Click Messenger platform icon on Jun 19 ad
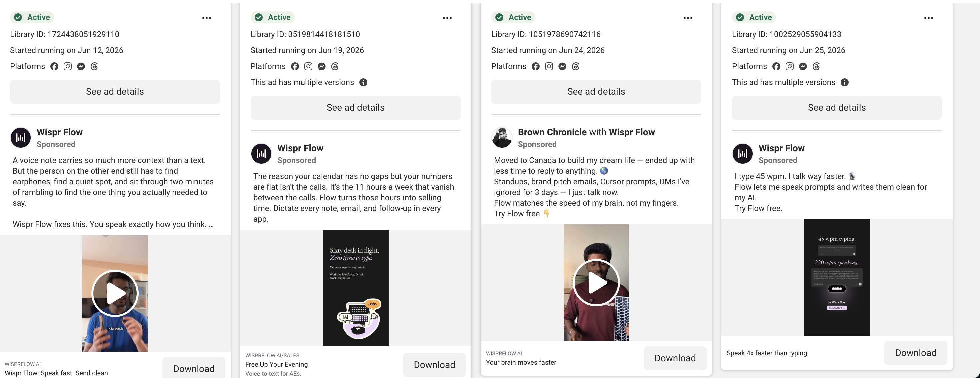Viewport: 980px width, 378px height. [x=321, y=67]
